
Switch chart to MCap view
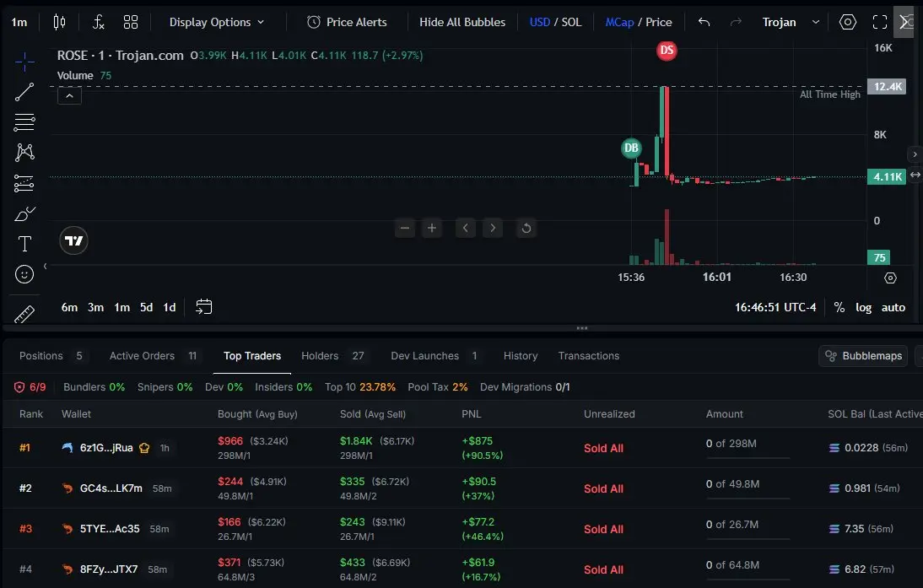619,23
